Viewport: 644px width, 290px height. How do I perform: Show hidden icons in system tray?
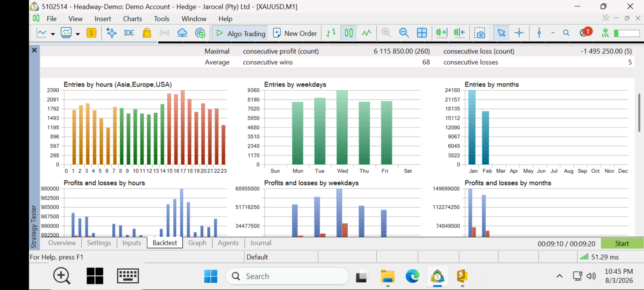click(559, 276)
